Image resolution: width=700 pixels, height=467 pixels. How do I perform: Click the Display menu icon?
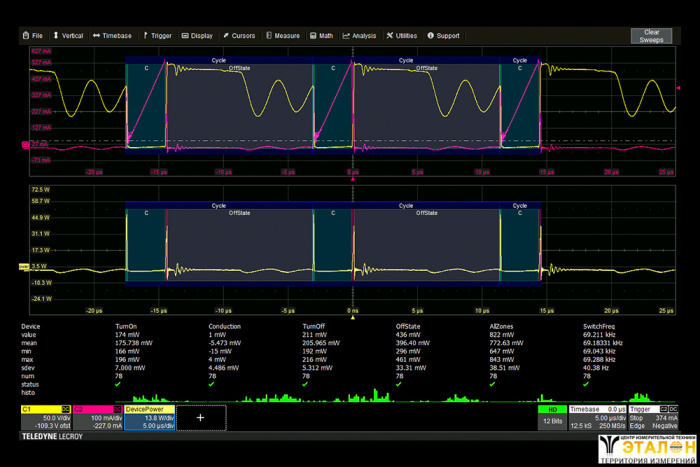(185, 36)
